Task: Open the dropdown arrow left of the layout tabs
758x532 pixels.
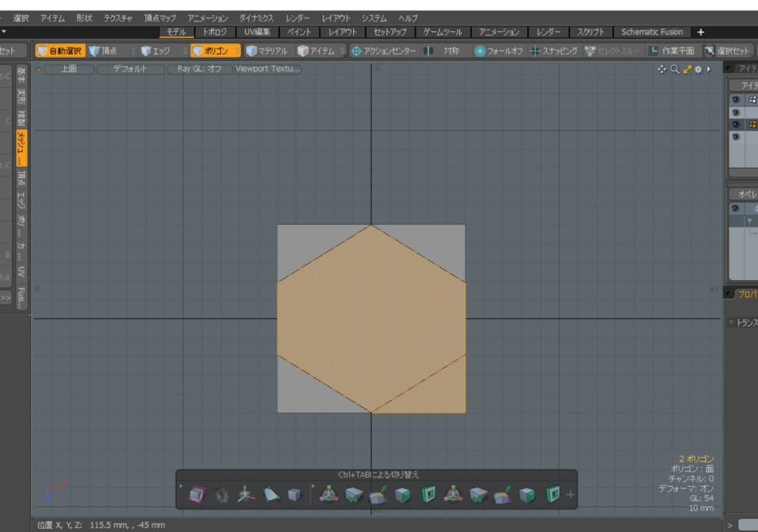Action: (4, 32)
